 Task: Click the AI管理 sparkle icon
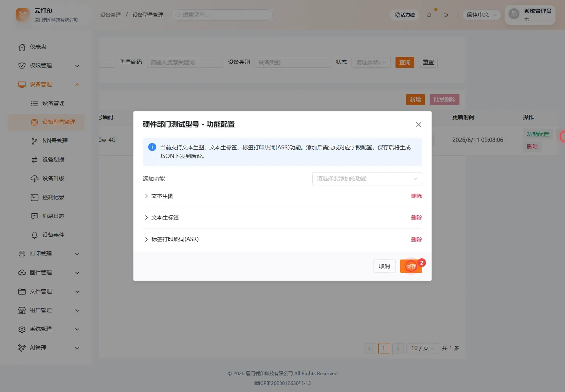coord(22,348)
